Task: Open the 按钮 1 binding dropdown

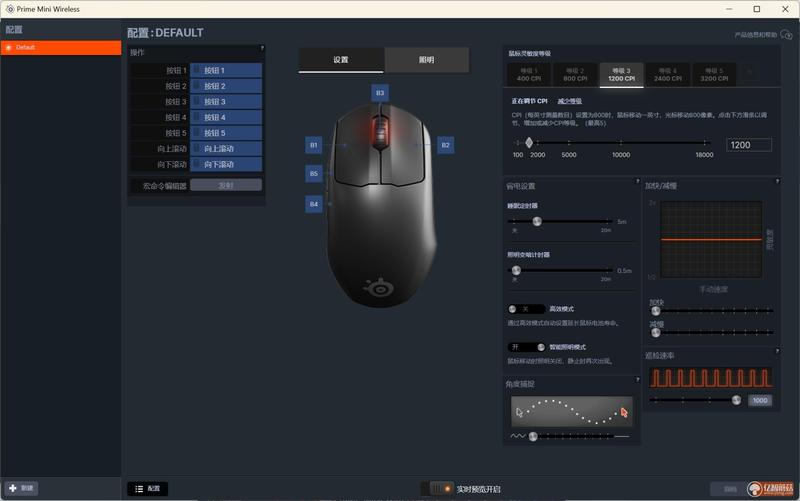Action: click(x=226, y=70)
